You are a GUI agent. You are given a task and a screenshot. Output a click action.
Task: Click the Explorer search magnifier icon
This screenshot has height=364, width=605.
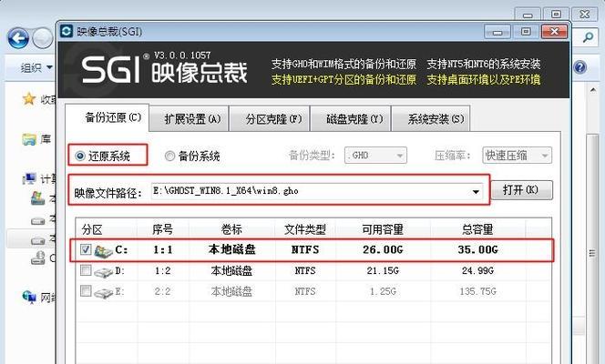[x=588, y=37]
